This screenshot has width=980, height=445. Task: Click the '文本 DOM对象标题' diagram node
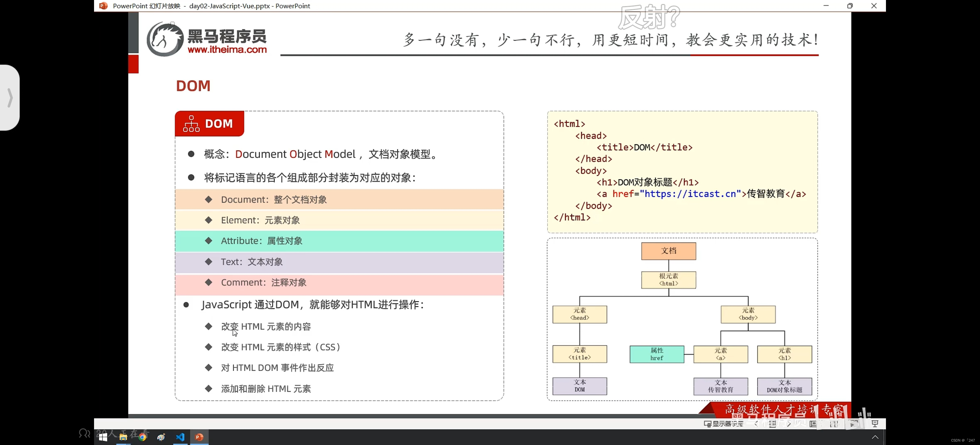click(x=784, y=386)
